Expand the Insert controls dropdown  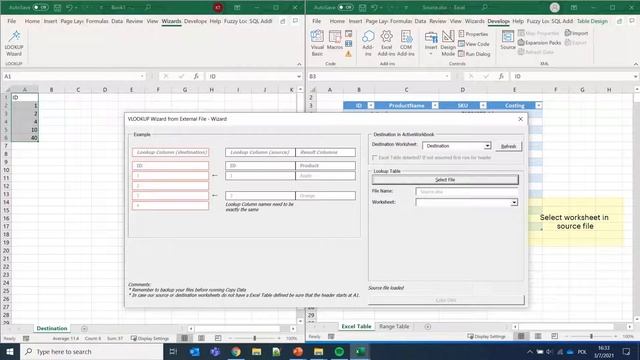(431, 54)
